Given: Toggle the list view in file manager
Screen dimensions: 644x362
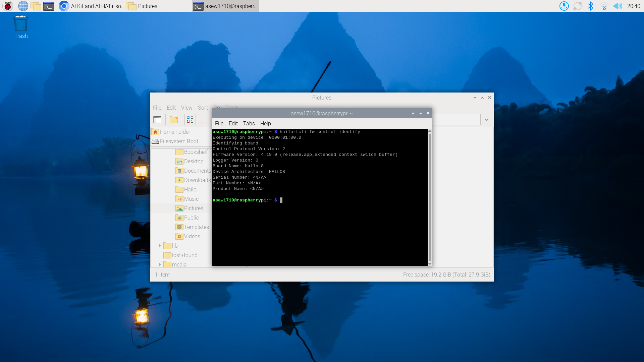Looking at the screenshot, I should pos(202,119).
